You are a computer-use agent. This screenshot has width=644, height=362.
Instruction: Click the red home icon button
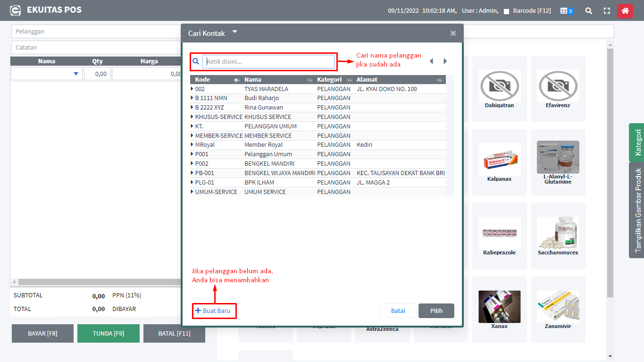[x=625, y=10]
